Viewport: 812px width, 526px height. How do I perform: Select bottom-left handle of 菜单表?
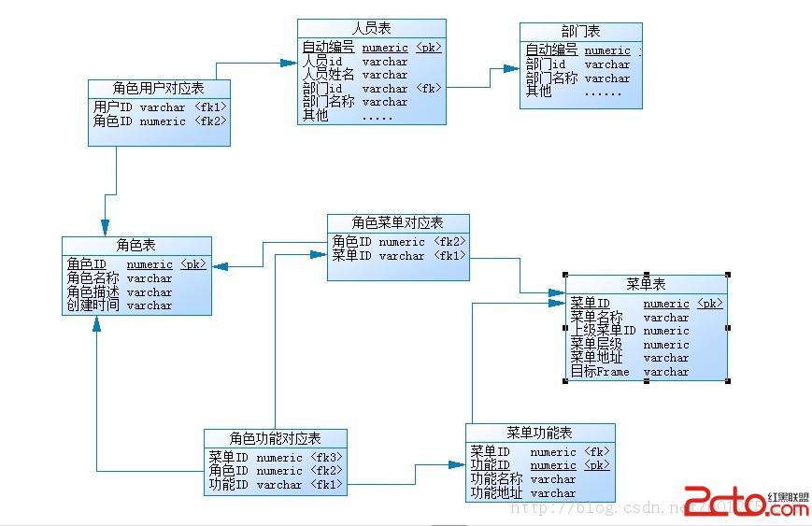(565, 381)
